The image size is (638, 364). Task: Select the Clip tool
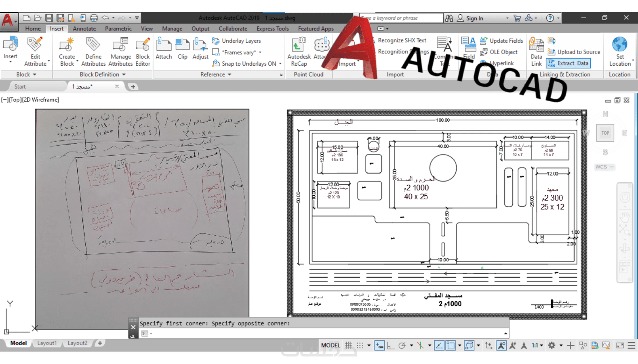[x=182, y=48]
